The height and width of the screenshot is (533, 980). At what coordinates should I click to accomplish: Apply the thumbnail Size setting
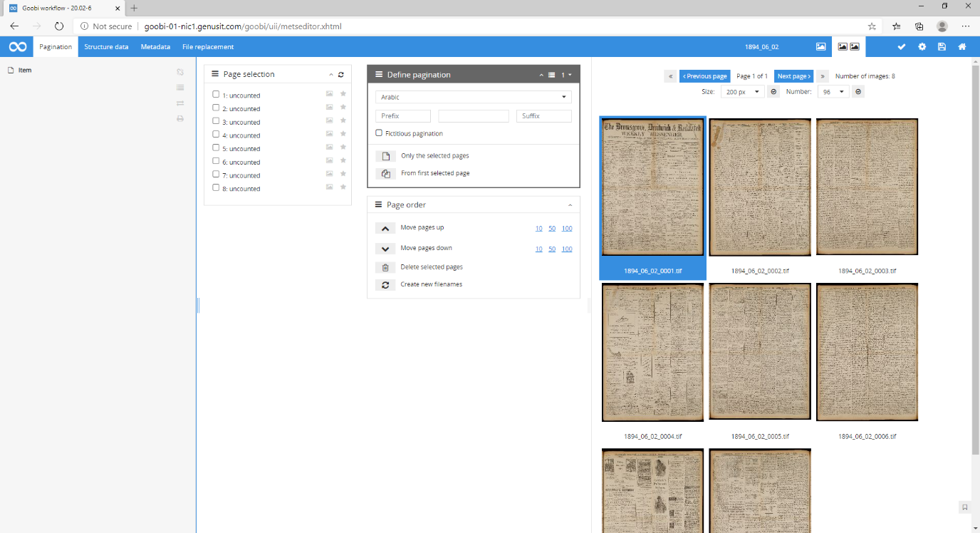click(773, 92)
